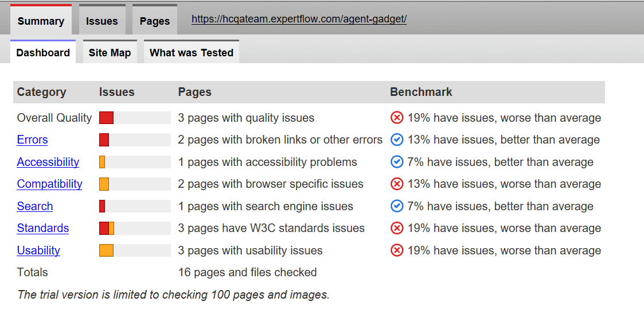Follow the Compatibility category link
Screen dimensions: 644x313
pos(49,184)
